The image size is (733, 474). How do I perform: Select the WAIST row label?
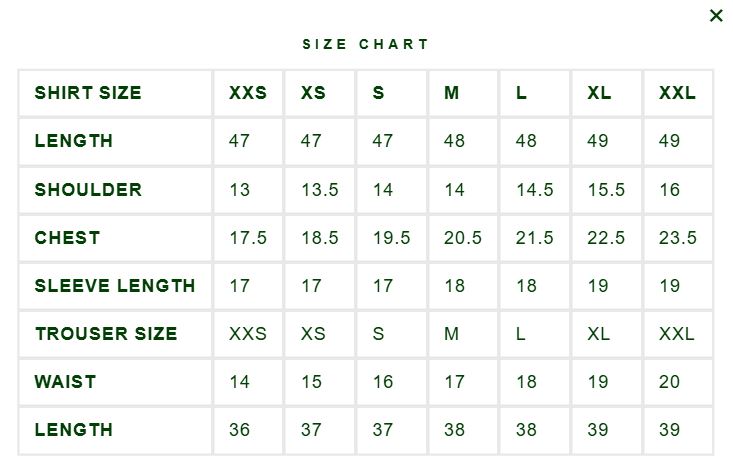pos(65,382)
